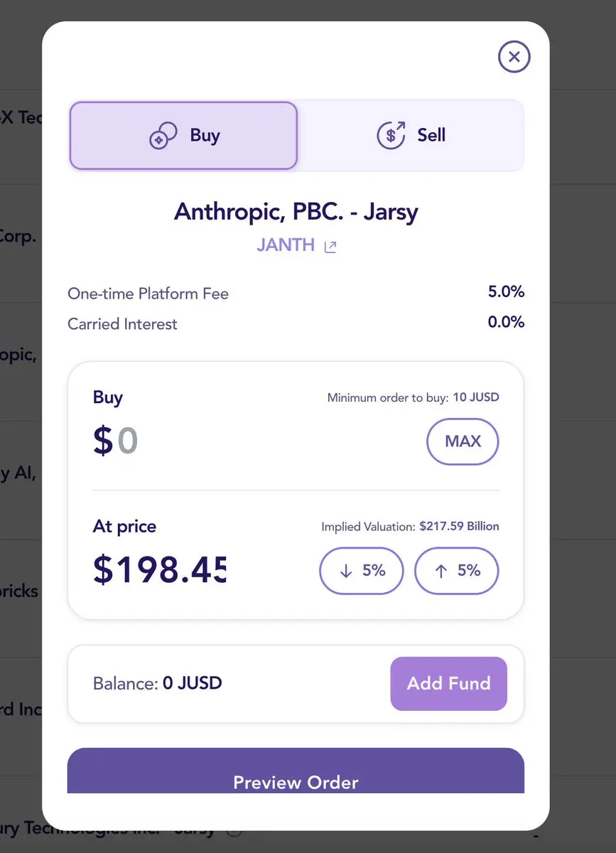The height and width of the screenshot is (853, 616).
Task: Click the dollar-arrow icon on the Sell tab
Action: click(391, 135)
